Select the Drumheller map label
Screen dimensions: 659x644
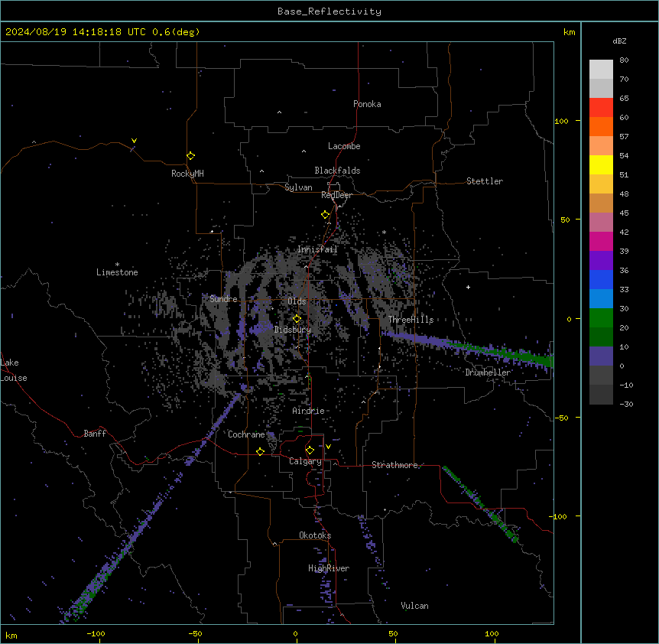click(488, 372)
